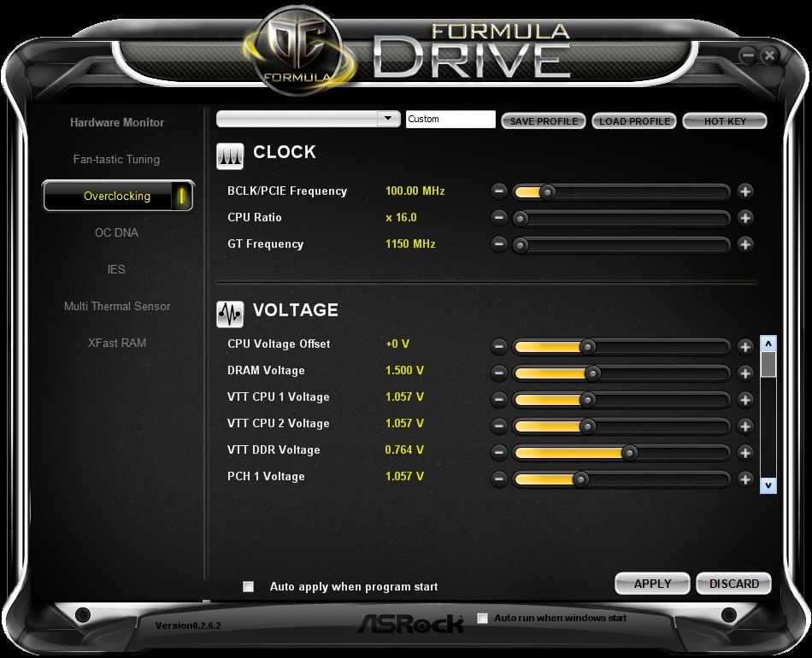Click GT Frequency slider handle
Image resolution: width=812 pixels, height=658 pixels.
(521, 245)
